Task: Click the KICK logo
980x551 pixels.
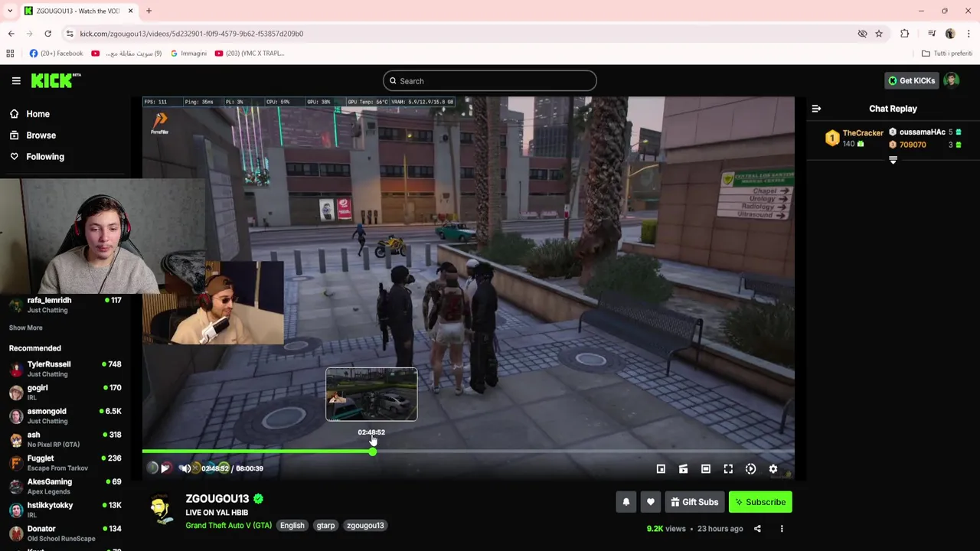Action: [x=55, y=80]
